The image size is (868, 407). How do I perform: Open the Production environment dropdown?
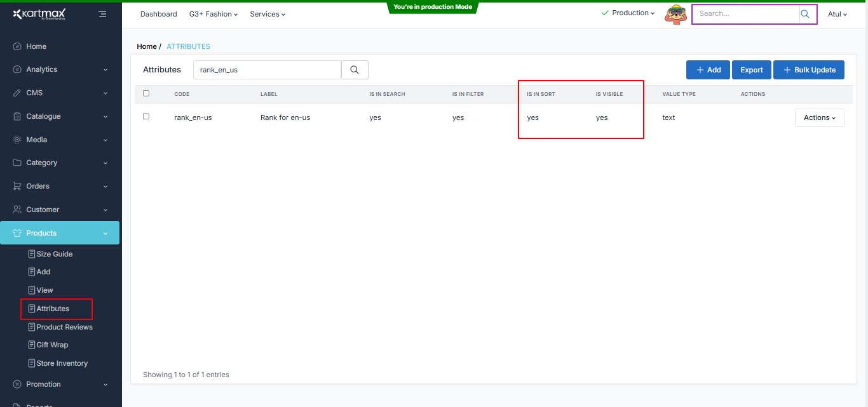click(628, 13)
